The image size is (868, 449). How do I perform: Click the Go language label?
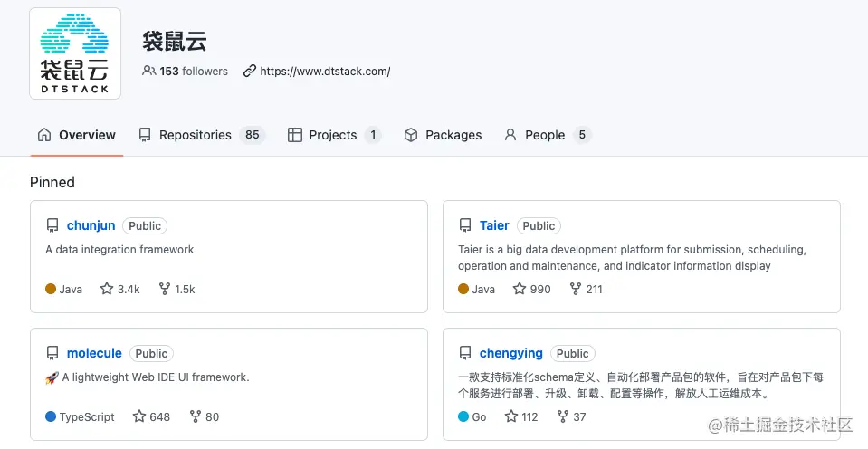(480, 417)
